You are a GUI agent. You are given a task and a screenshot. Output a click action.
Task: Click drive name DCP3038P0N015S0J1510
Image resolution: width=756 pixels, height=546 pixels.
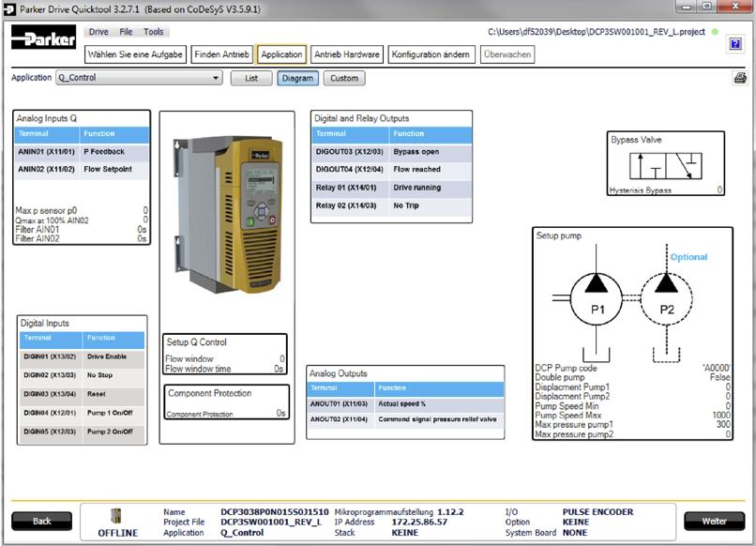click(x=274, y=511)
